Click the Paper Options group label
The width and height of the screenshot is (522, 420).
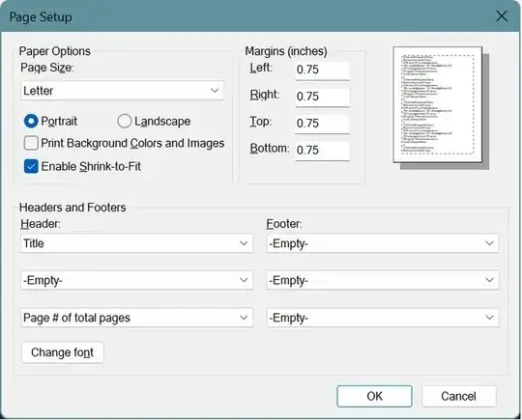(x=54, y=51)
